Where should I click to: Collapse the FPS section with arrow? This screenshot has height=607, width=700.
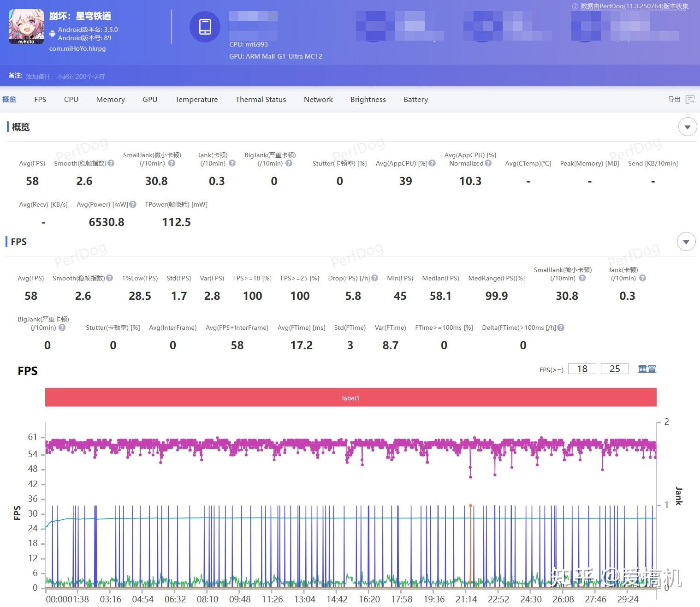pyautogui.click(x=686, y=242)
